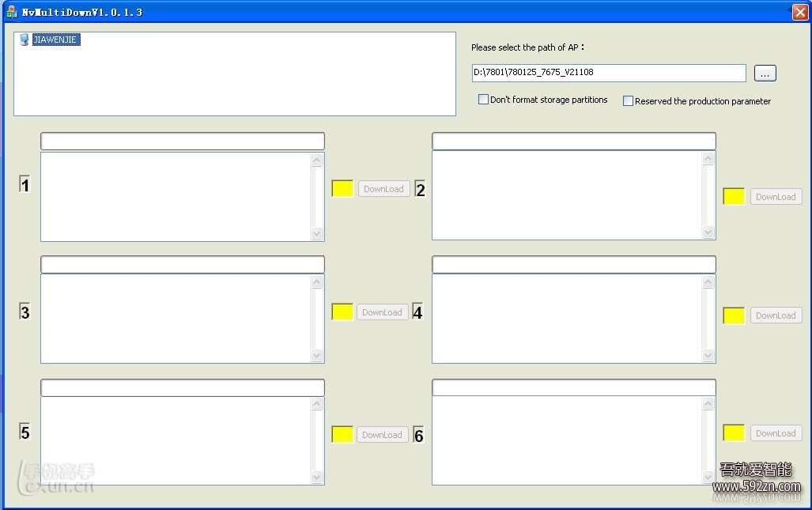
Task: Toggle Reserved the production parameter checkbox
Action: (628, 101)
